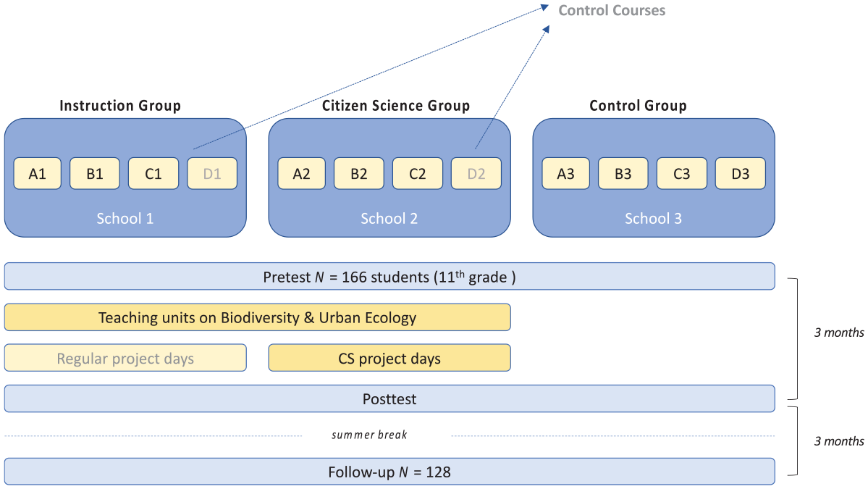This screenshot has height=489, width=868.
Task: Select the greyed-out D2 course box
Action: click(476, 173)
